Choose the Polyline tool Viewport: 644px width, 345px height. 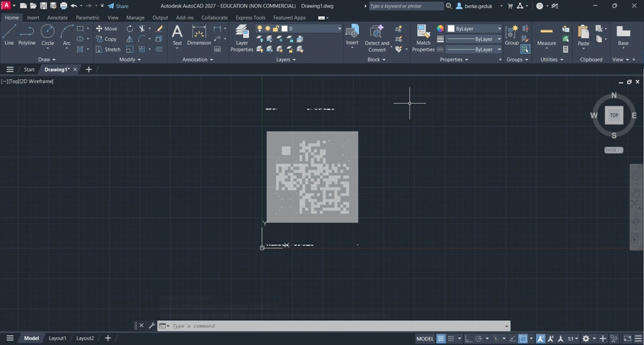[27, 35]
